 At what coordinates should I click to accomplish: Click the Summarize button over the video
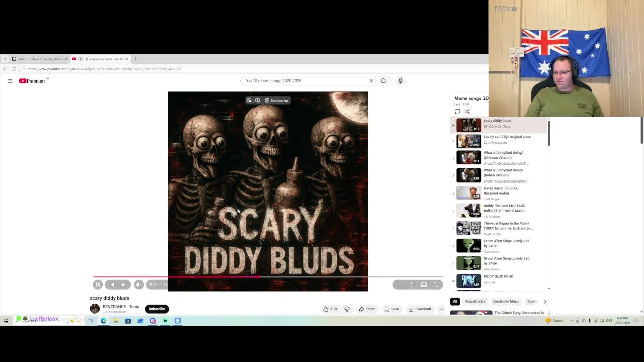tap(277, 100)
